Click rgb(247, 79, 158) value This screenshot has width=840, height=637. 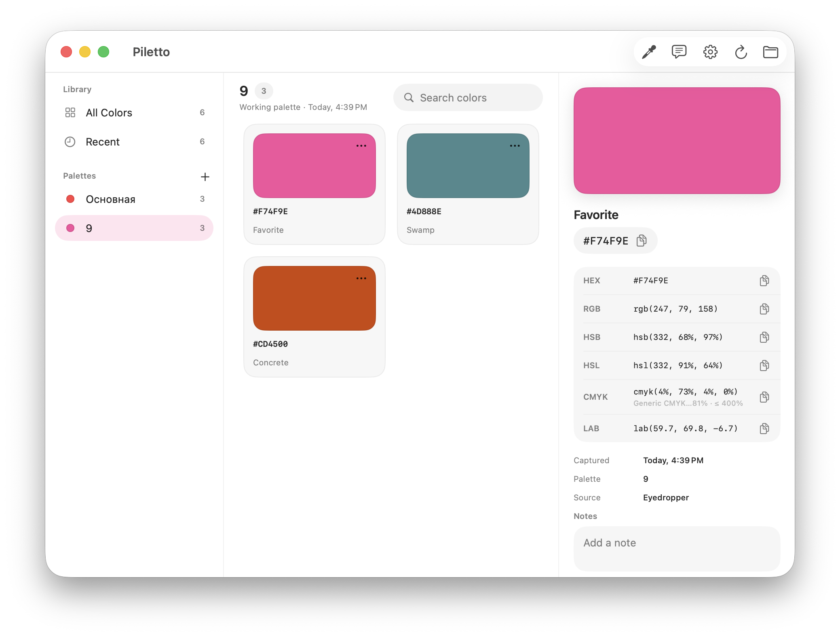click(675, 309)
